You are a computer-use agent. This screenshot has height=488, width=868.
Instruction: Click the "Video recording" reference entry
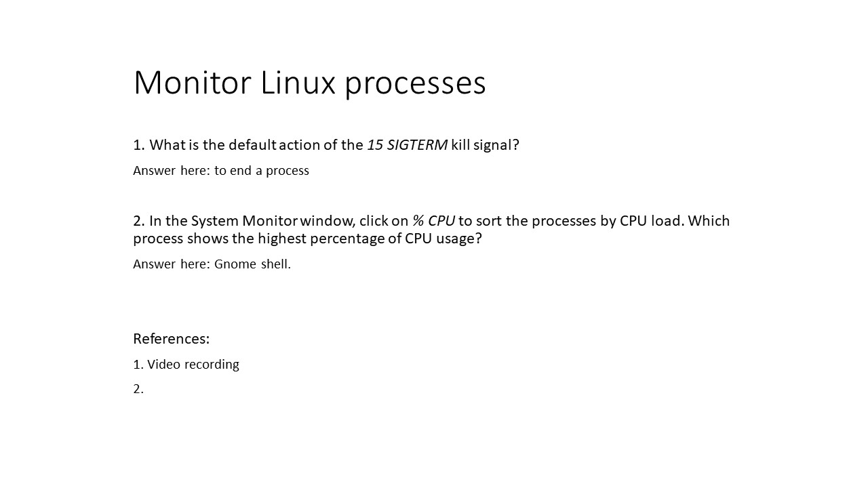(193, 365)
